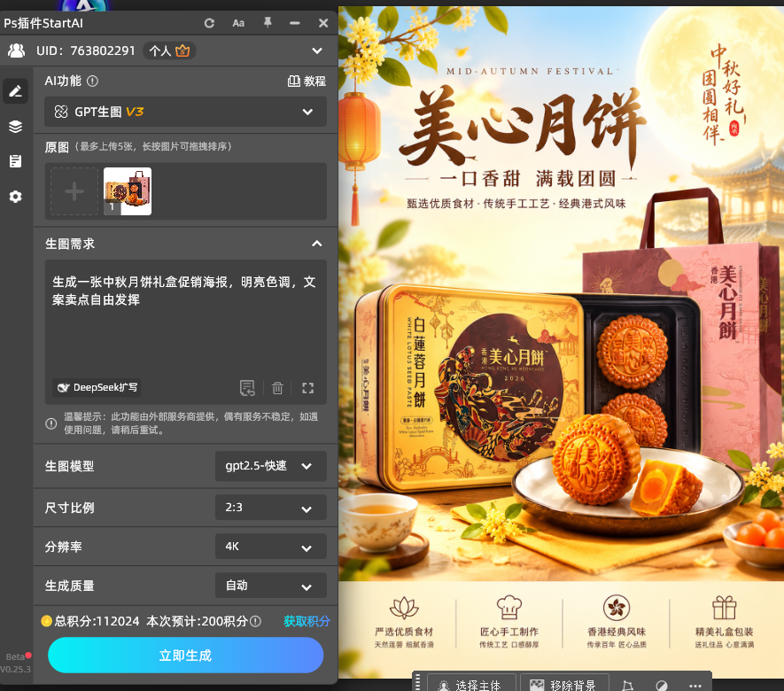
Task: Click the trash icon to clear prompt
Action: click(x=277, y=388)
